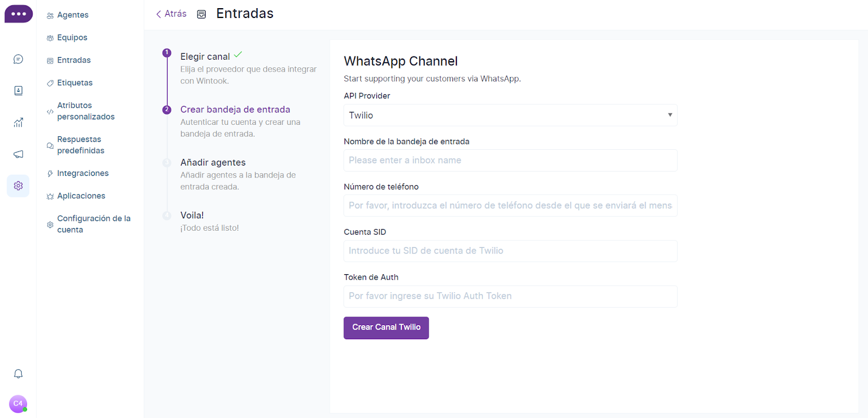Focus the inbox name input field
Viewport: 868px width, 418px height.
click(x=510, y=161)
